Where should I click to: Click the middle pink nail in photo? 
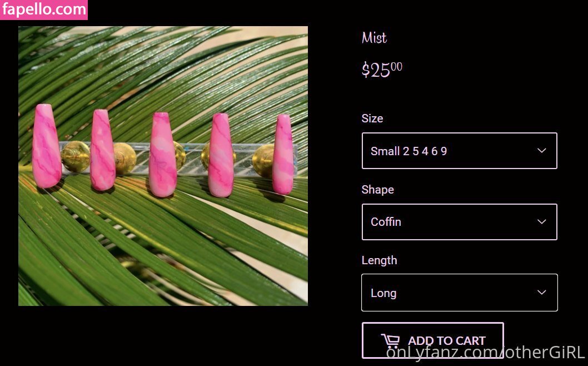[x=163, y=155]
